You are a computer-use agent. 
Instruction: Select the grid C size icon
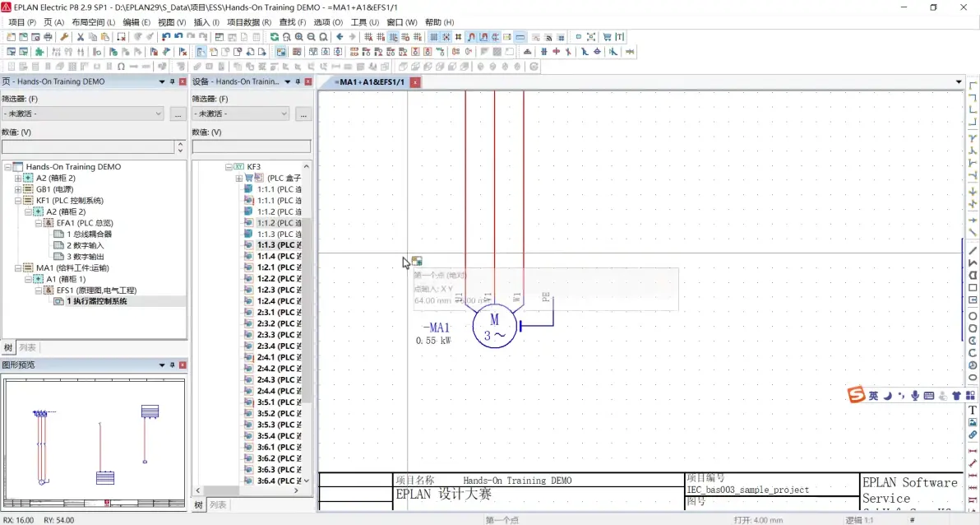[x=392, y=37]
